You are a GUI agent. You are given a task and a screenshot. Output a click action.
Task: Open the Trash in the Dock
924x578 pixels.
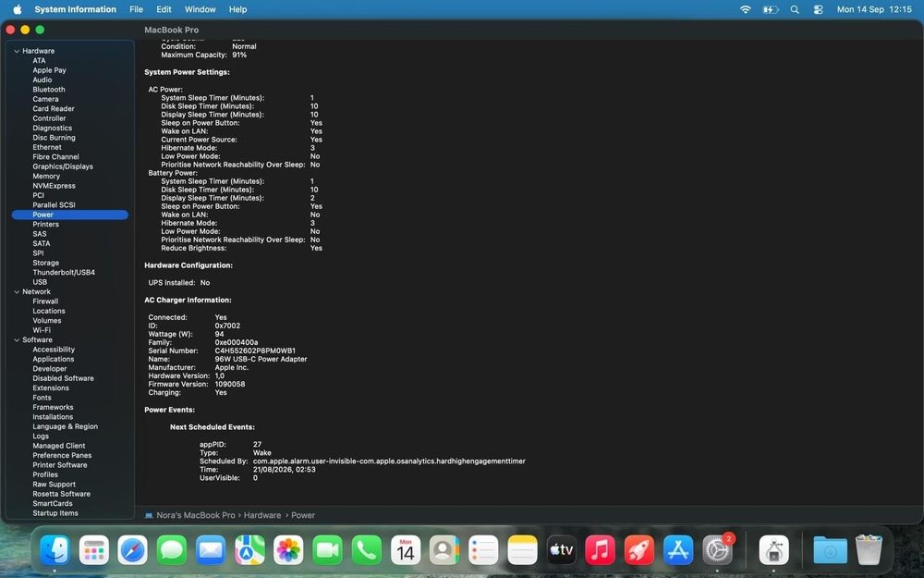point(869,550)
